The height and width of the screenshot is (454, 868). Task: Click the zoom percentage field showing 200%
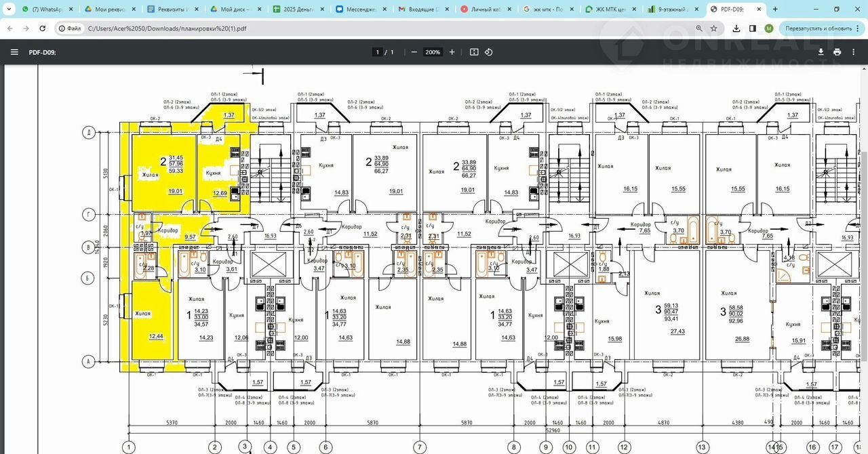[x=433, y=52]
